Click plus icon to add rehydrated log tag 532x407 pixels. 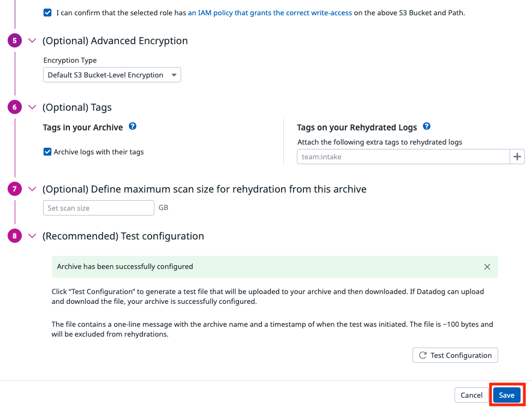tap(517, 157)
